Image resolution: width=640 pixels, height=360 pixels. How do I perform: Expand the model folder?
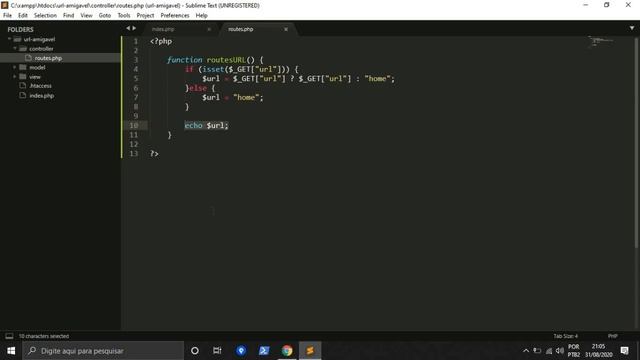click(x=15, y=67)
